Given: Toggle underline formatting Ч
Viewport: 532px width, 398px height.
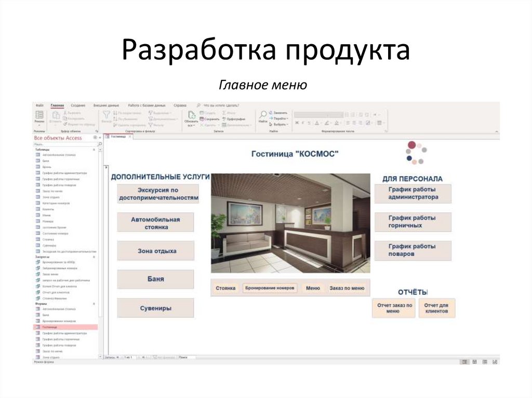Looking at the screenshot, I should coord(309,123).
